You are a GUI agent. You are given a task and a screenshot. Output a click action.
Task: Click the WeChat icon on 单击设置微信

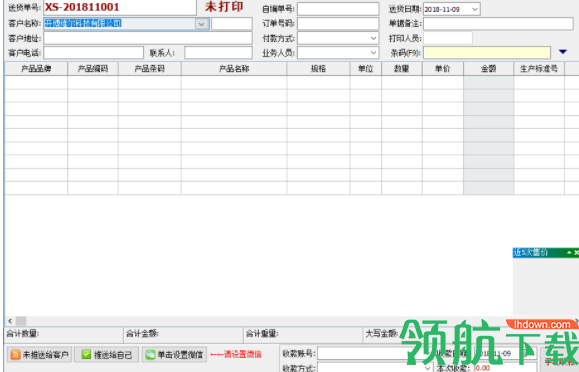click(x=150, y=355)
